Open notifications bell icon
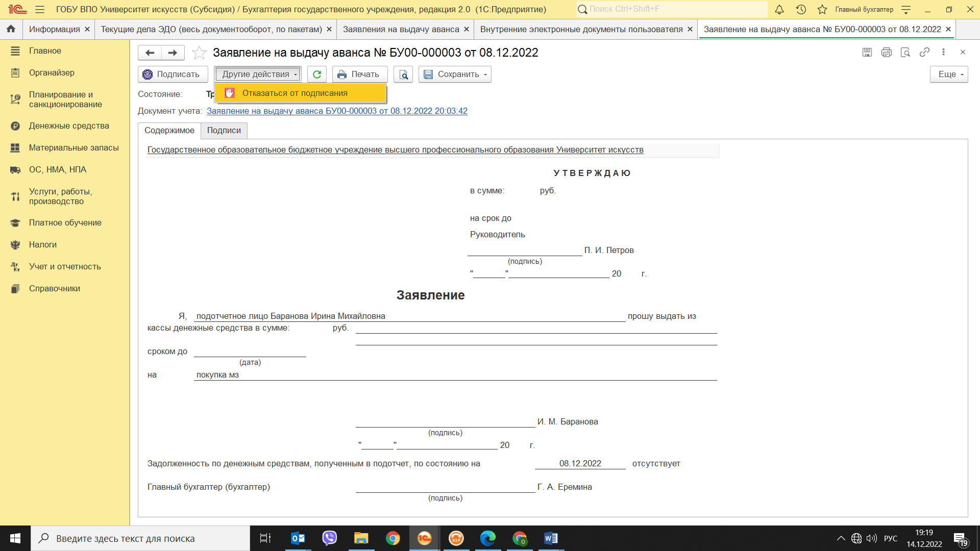This screenshot has height=551, width=980. click(x=779, y=9)
